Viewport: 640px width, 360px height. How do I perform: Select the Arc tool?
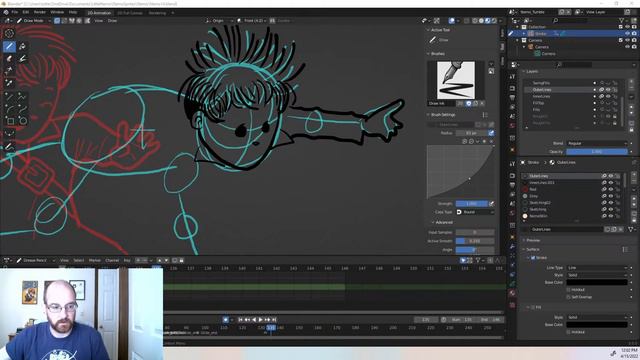(9, 109)
